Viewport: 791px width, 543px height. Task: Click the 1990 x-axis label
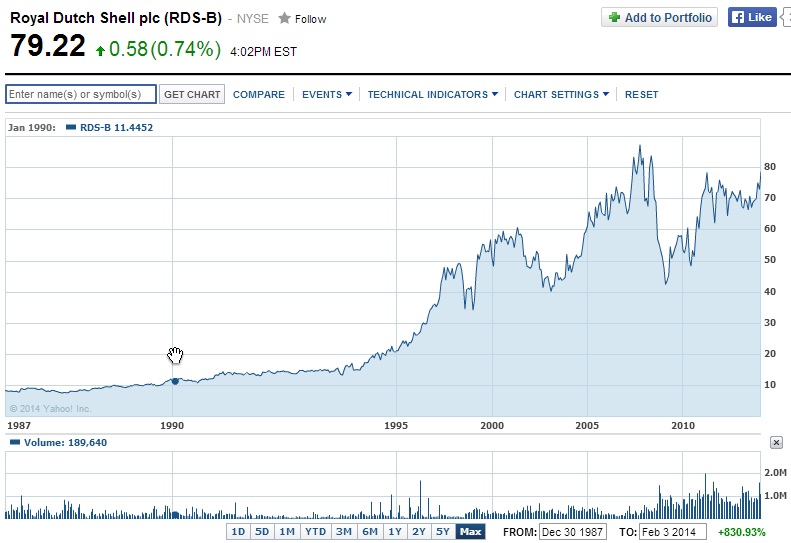click(172, 425)
